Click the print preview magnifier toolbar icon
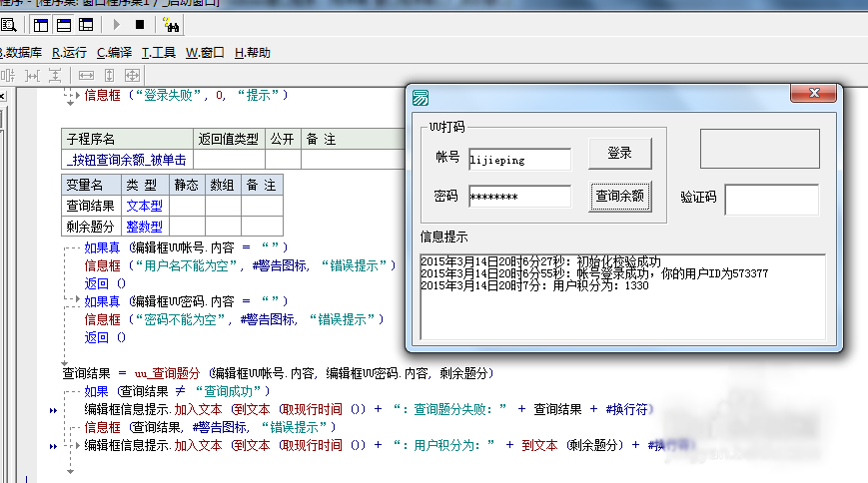Image resolution: width=868 pixels, height=483 pixels. tap(9, 24)
